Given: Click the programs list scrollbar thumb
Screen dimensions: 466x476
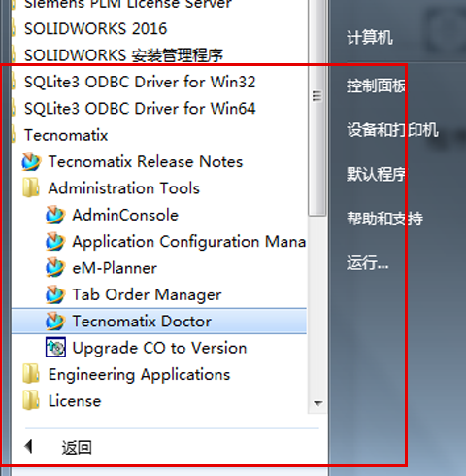Looking at the screenshot, I should pos(317,141).
